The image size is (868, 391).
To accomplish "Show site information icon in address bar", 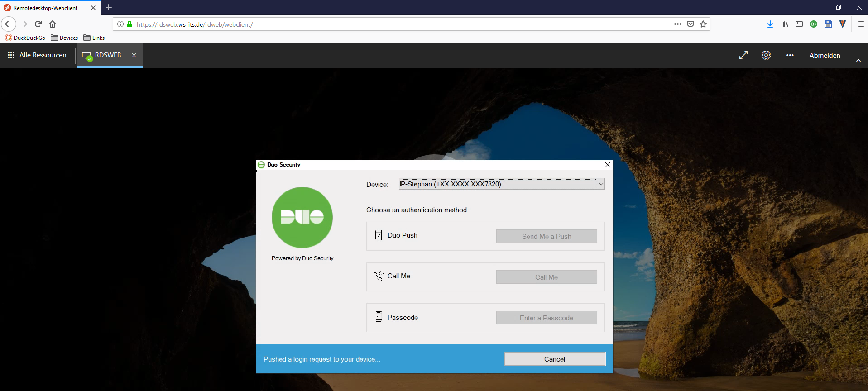I will pos(120,24).
